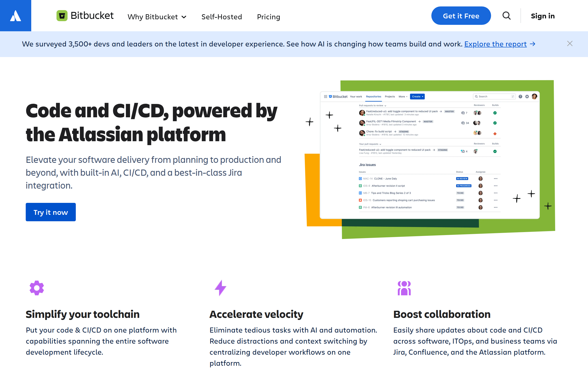Image resolution: width=588 pixels, height=368 pixels.
Task: Click the Bitbucket wordmark text
Action: 92,16
